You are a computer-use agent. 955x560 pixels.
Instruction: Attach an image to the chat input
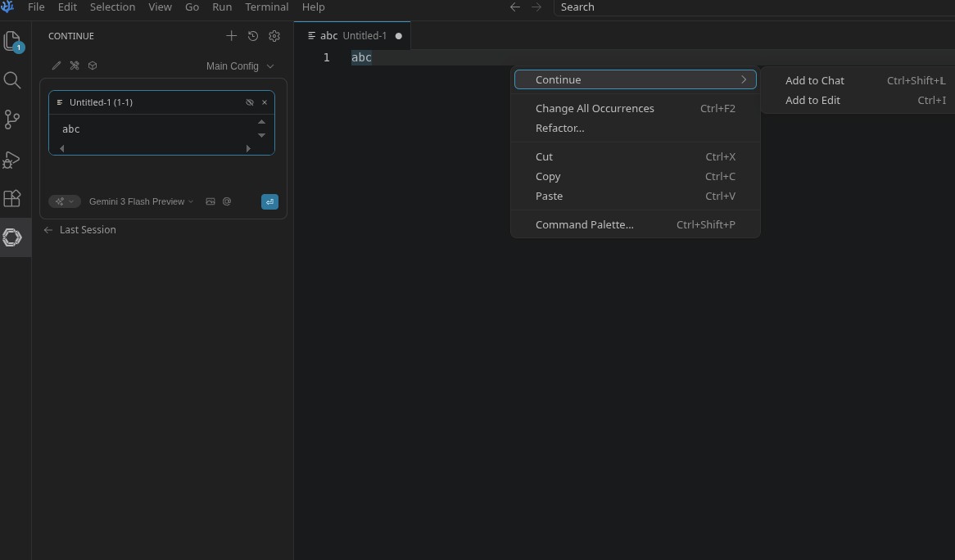tap(210, 201)
